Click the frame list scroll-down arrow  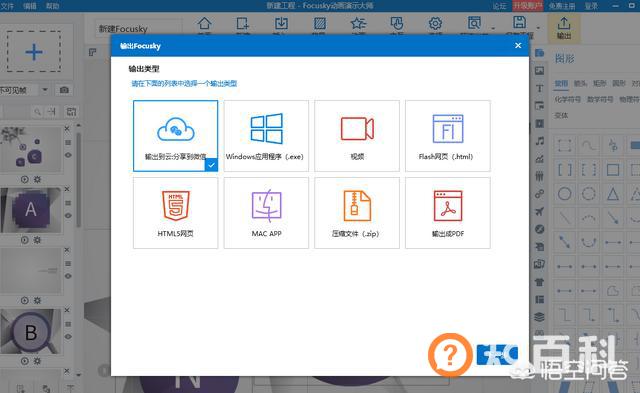pyautogui.click(x=78, y=374)
